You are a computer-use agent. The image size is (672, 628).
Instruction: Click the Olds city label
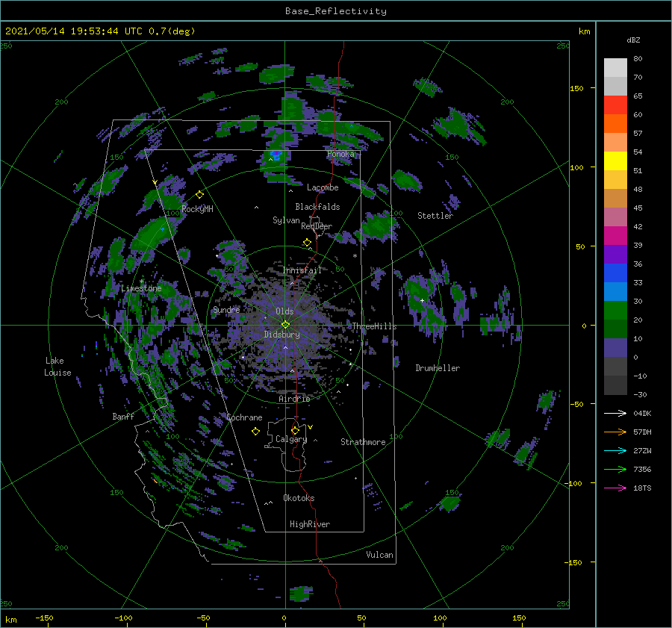tap(284, 311)
